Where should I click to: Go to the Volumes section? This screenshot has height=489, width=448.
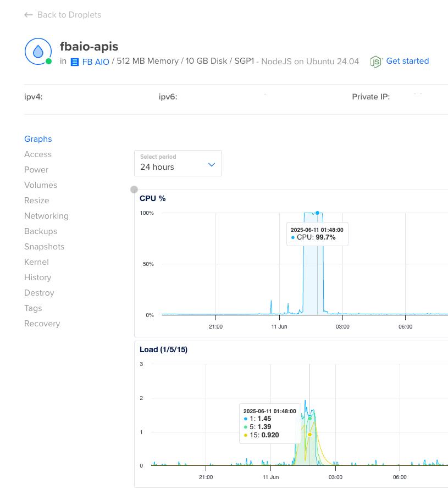pos(41,185)
